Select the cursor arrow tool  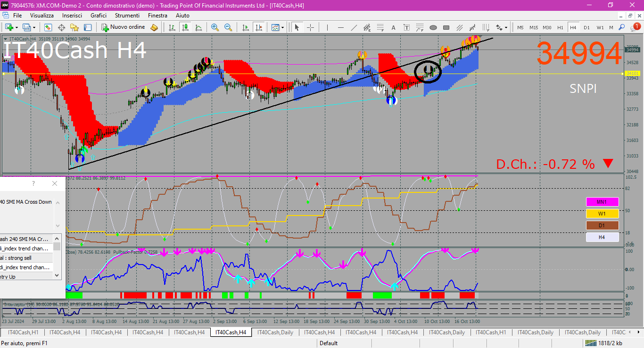coord(297,27)
